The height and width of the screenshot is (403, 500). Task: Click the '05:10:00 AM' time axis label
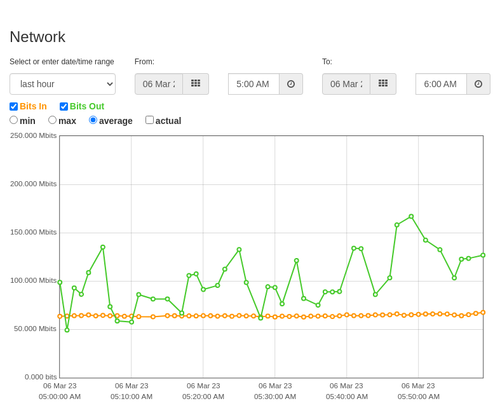[x=131, y=397]
